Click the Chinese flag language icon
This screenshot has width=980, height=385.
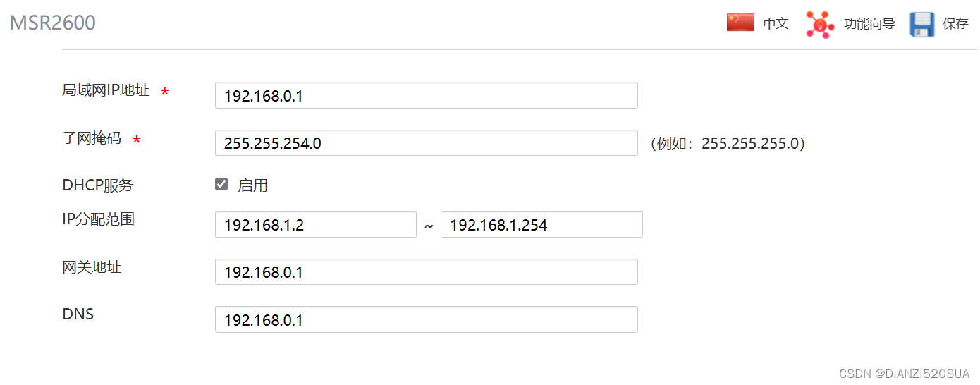[x=740, y=23]
